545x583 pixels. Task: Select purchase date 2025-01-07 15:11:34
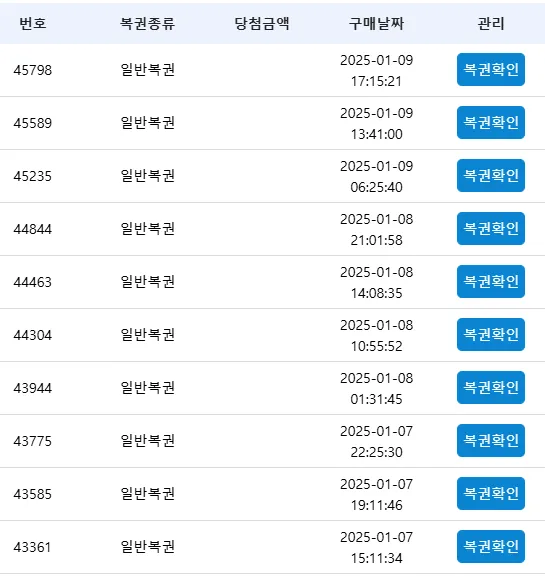tap(377, 547)
